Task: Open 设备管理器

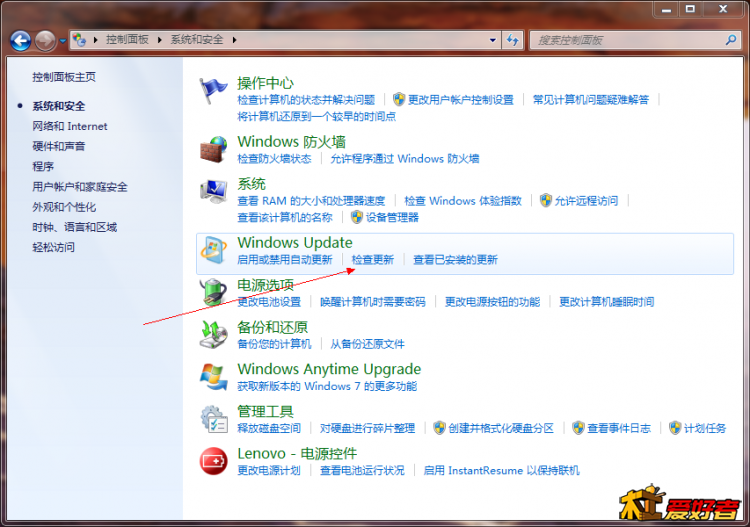Action: click(392, 217)
